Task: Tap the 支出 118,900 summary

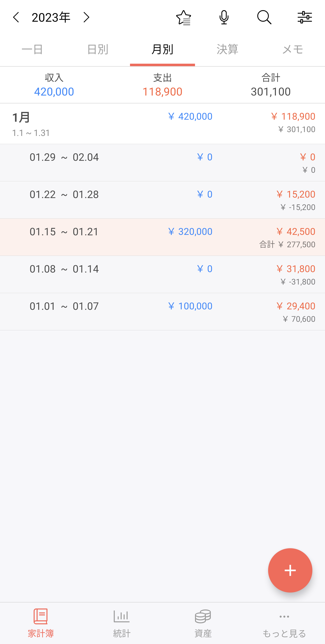Action: point(162,85)
